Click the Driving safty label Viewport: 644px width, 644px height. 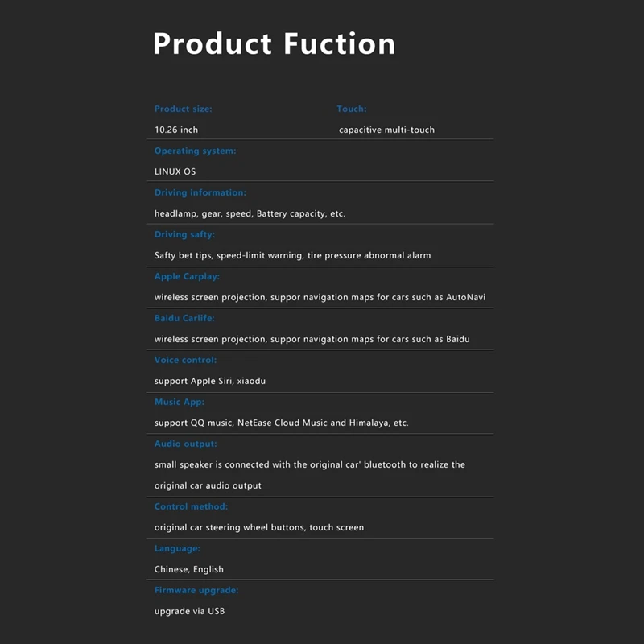184,234
